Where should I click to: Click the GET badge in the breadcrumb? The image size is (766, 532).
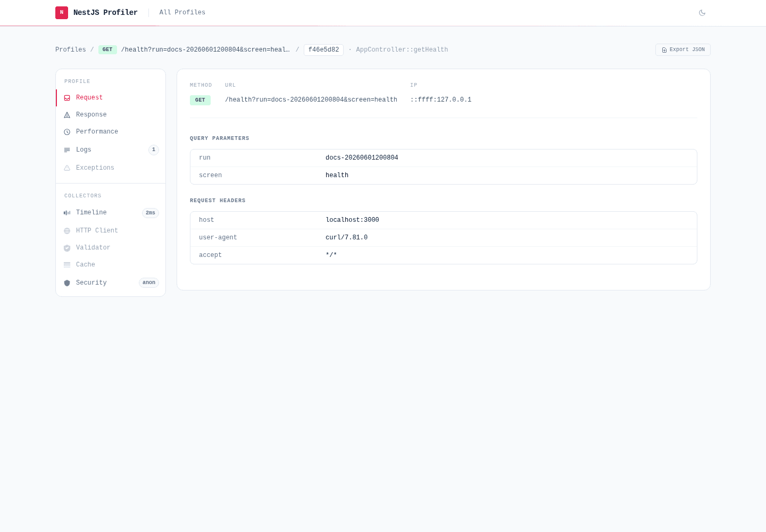pos(107,49)
